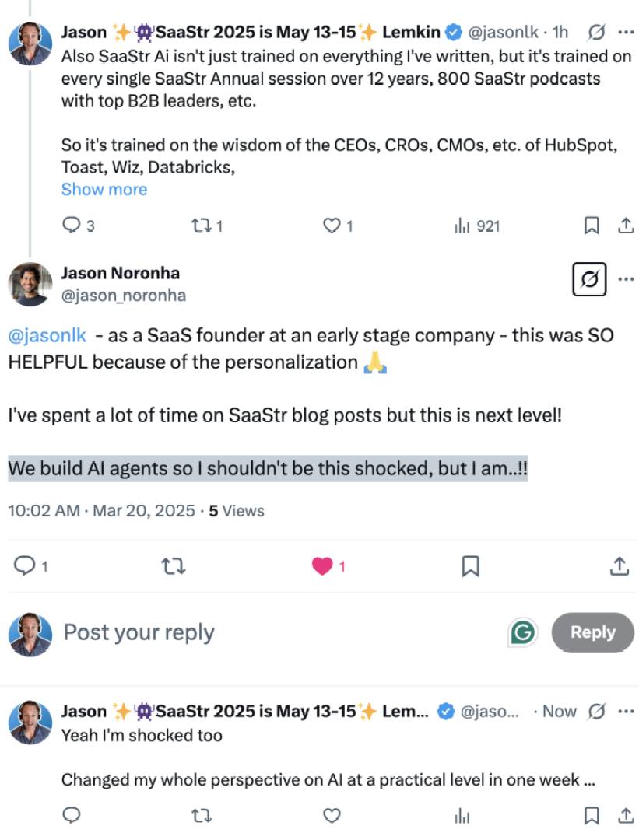Expand truncated post with Show more

104,189
